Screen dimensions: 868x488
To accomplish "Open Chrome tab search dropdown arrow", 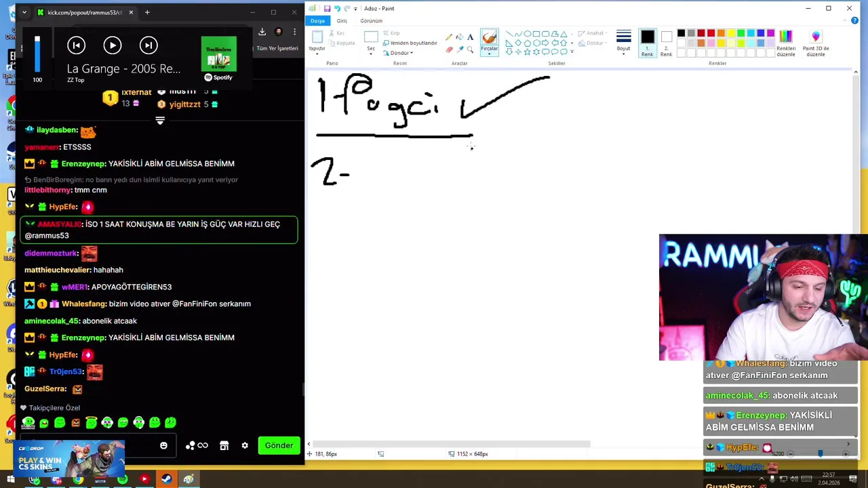I will point(24,12).
